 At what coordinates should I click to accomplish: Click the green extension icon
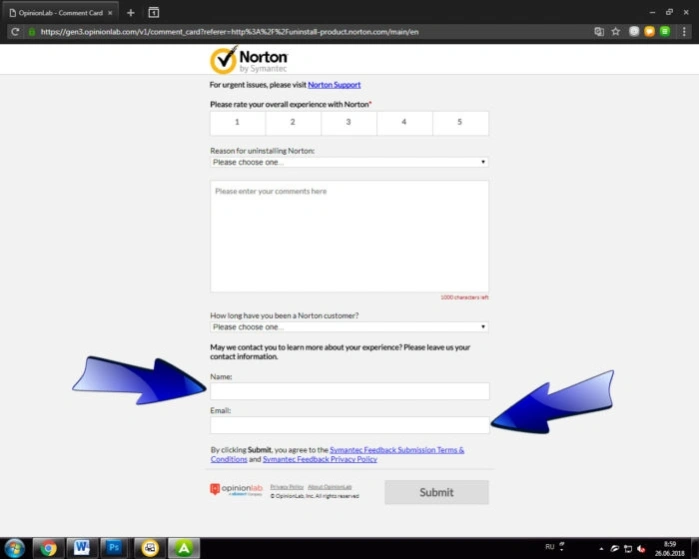pyautogui.click(x=665, y=31)
